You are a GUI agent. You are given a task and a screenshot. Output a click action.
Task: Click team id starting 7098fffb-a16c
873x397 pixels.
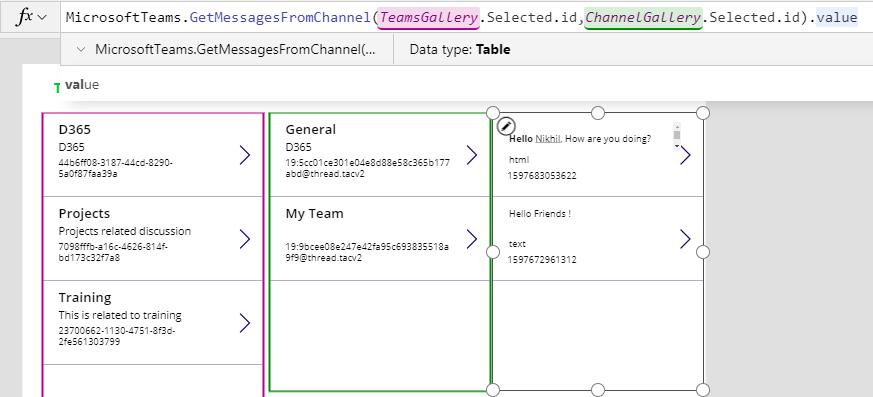tap(113, 252)
